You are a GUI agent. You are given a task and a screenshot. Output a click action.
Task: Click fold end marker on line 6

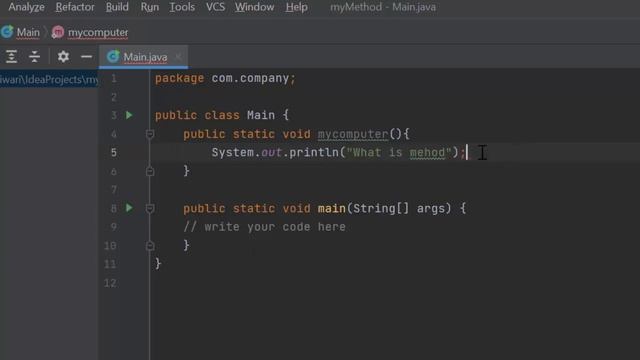(150, 171)
